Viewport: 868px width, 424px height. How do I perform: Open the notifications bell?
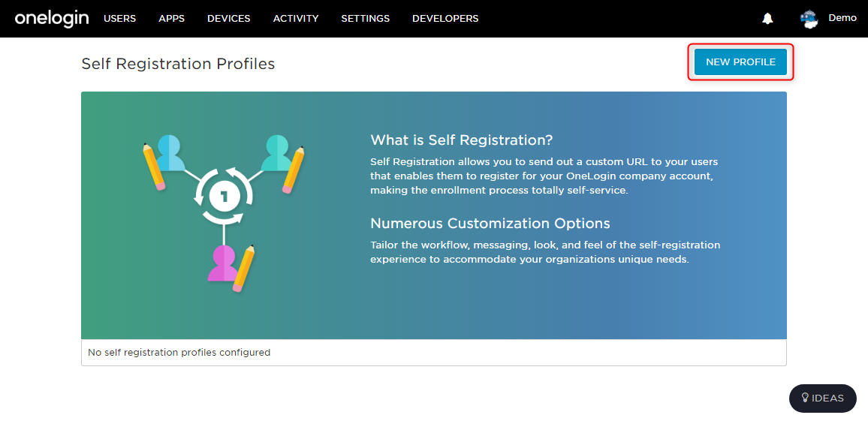click(x=767, y=18)
